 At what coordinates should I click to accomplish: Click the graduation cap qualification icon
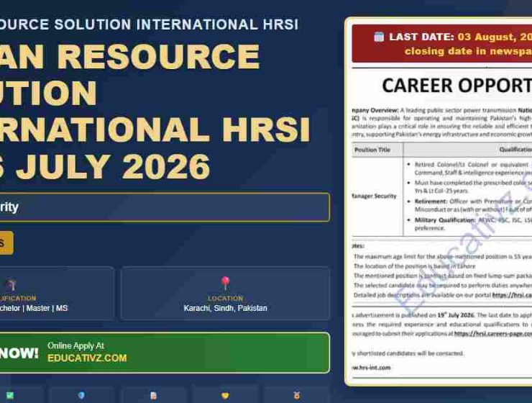(x=12, y=284)
